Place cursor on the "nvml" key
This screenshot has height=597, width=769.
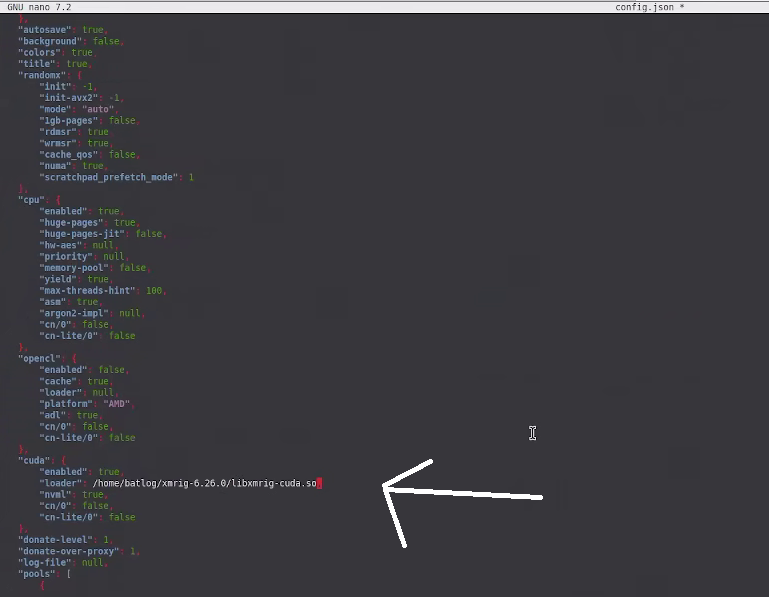click(x=55, y=494)
